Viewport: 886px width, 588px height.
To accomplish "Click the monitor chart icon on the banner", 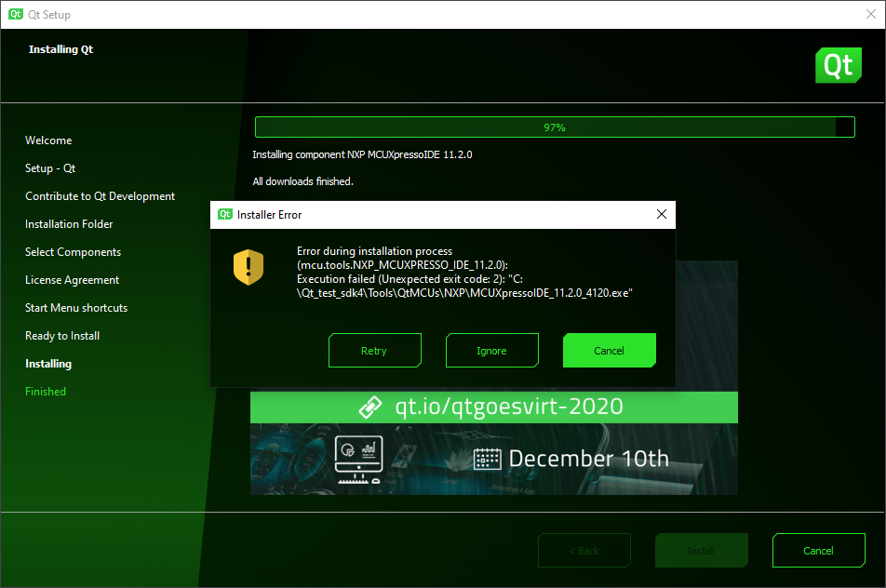I will tap(359, 460).
